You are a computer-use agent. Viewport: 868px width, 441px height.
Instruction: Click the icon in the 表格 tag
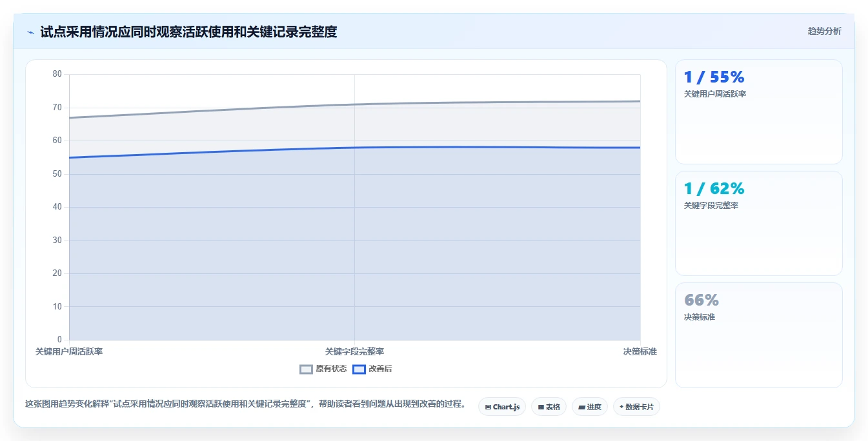541,407
